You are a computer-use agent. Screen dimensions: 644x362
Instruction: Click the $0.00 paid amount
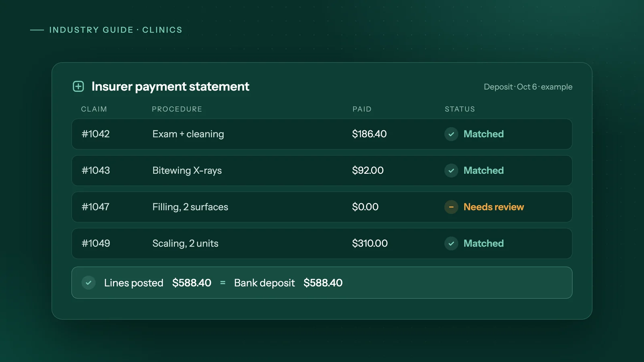click(365, 207)
